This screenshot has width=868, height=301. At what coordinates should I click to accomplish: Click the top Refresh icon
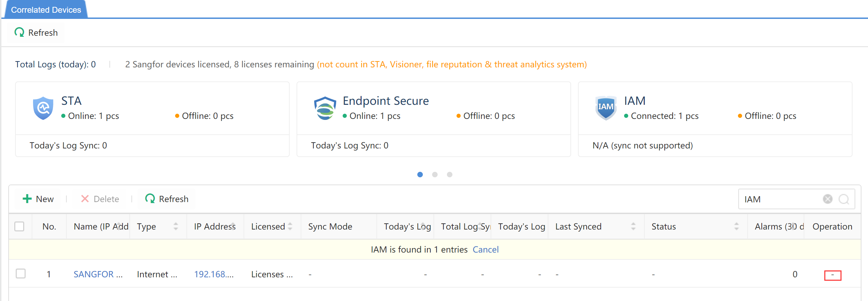(x=20, y=33)
